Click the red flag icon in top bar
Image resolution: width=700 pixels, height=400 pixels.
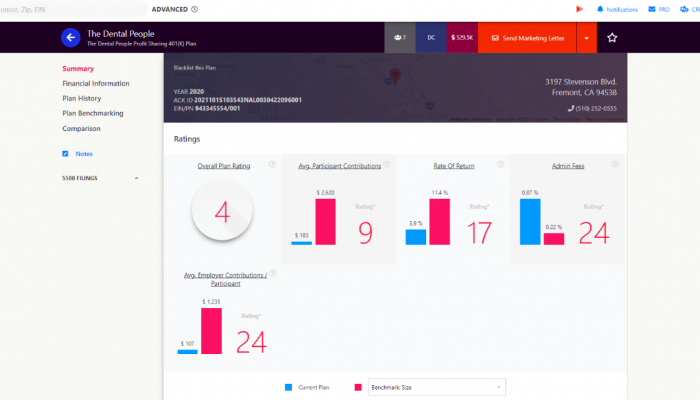[578, 9]
